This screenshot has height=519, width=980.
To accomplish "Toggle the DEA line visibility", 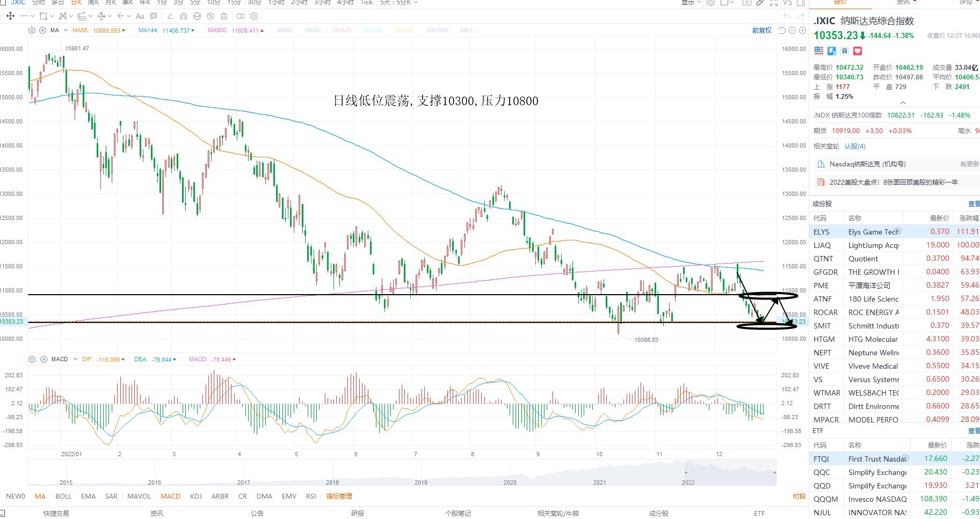I will click(x=156, y=359).
